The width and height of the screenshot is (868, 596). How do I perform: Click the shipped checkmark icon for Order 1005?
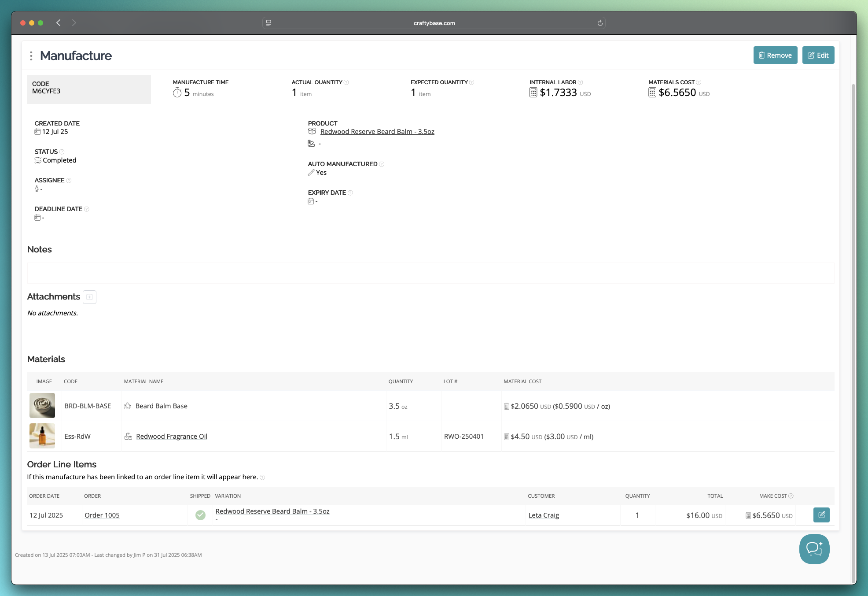(201, 515)
